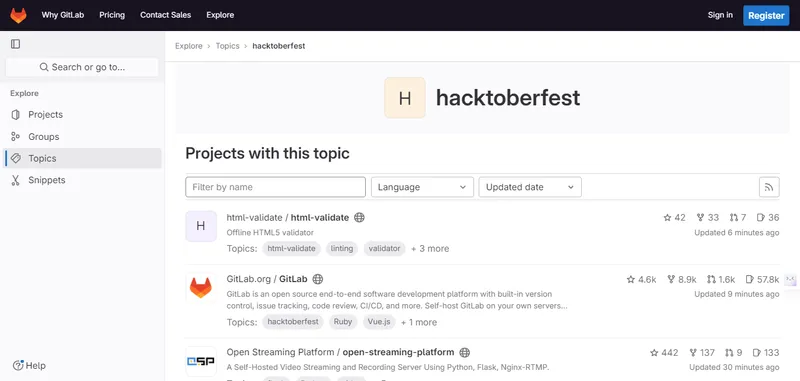This screenshot has height=381, width=800.
Task: Open the Updated date sort dropdown
Action: 530,187
